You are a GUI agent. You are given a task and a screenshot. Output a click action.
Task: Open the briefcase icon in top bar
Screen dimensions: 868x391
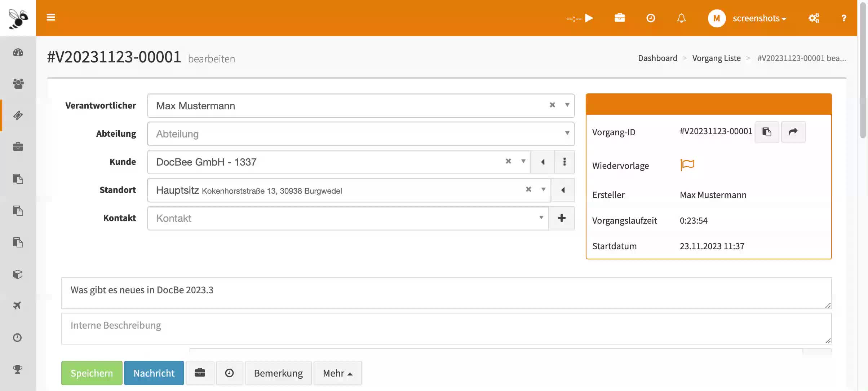[x=620, y=18]
